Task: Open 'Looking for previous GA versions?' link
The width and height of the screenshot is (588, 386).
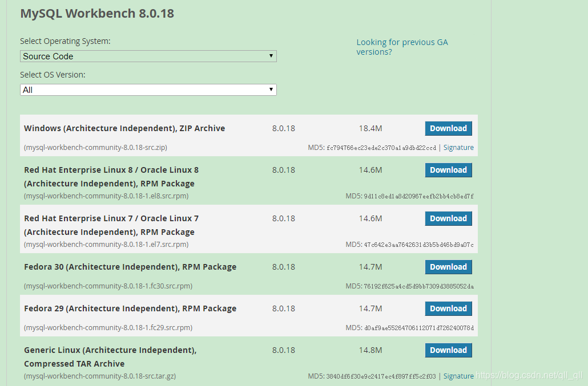Action: pos(402,47)
